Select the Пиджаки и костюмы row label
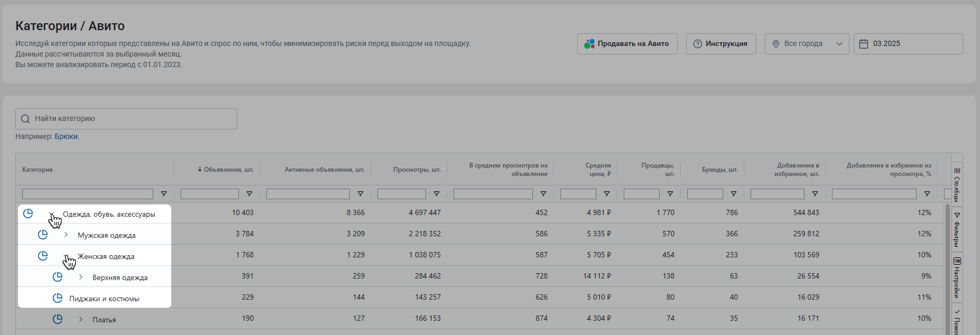This screenshot has height=335, width=980. [104, 299]
